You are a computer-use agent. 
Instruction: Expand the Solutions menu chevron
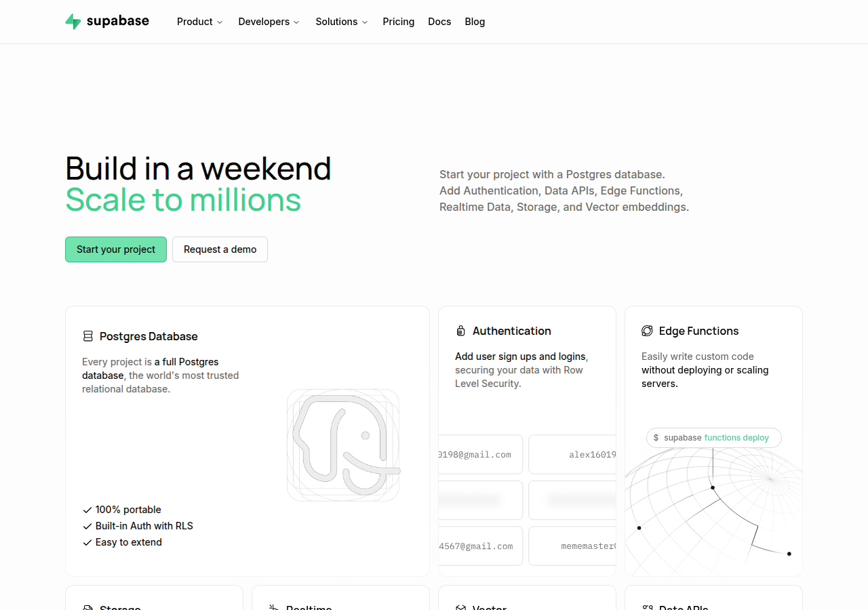[365, 22]
